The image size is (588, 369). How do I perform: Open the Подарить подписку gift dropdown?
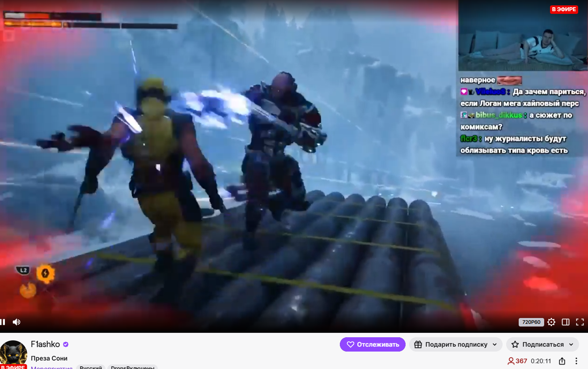click(455, 344)
